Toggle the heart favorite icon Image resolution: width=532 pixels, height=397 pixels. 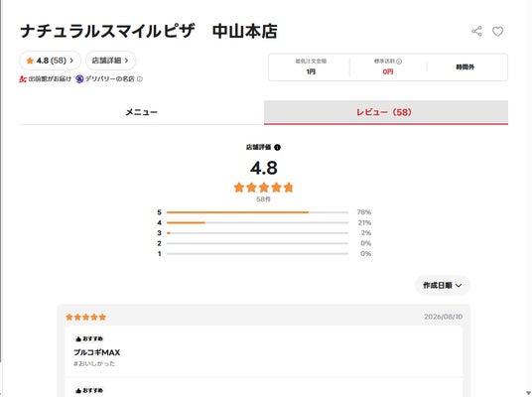tap(497, 31)
